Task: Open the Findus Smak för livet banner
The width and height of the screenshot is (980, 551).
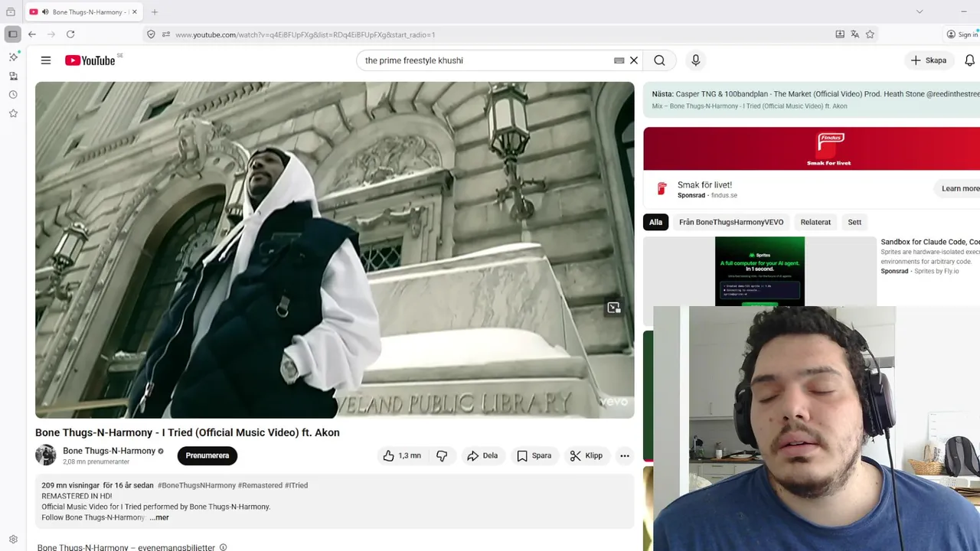Action: pos(812,148)
